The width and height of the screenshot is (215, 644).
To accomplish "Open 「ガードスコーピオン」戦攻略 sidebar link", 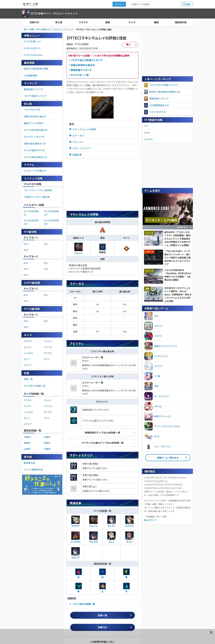I will coord(38,190).
